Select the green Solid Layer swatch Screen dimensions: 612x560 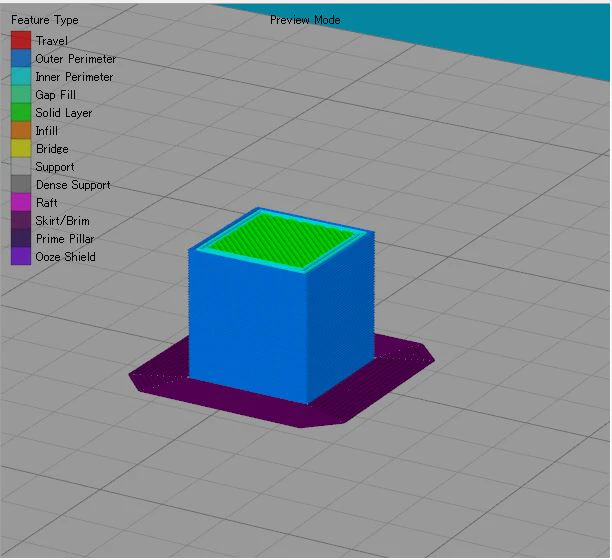point(21,112)
